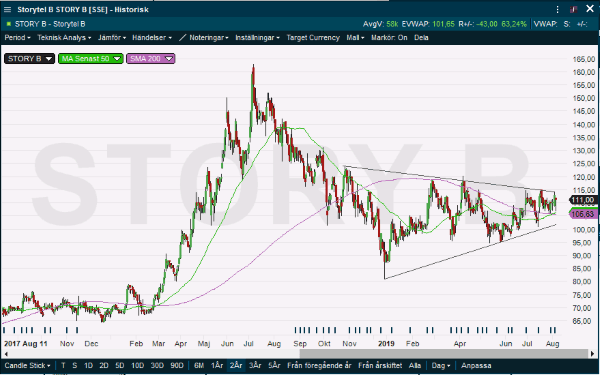Select the 6M time range

(x=199, y=366)
